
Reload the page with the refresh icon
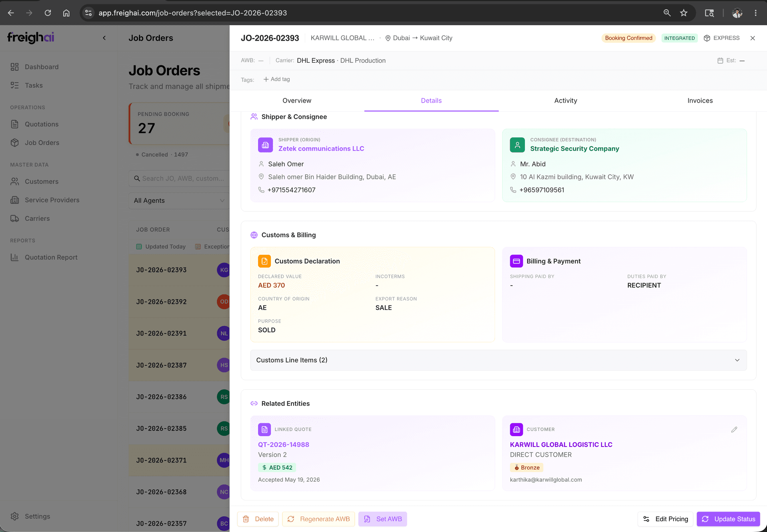point(48,13)
